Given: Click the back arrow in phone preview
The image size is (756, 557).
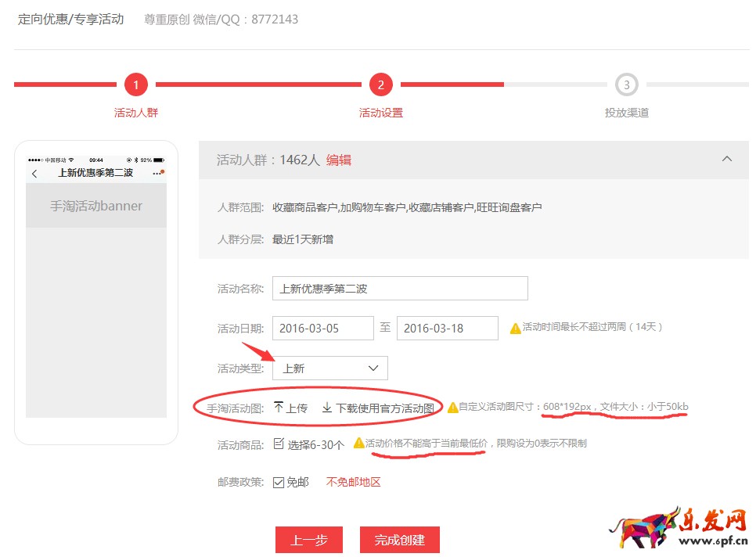Looking at the screenshot, I should pos(34,174).
